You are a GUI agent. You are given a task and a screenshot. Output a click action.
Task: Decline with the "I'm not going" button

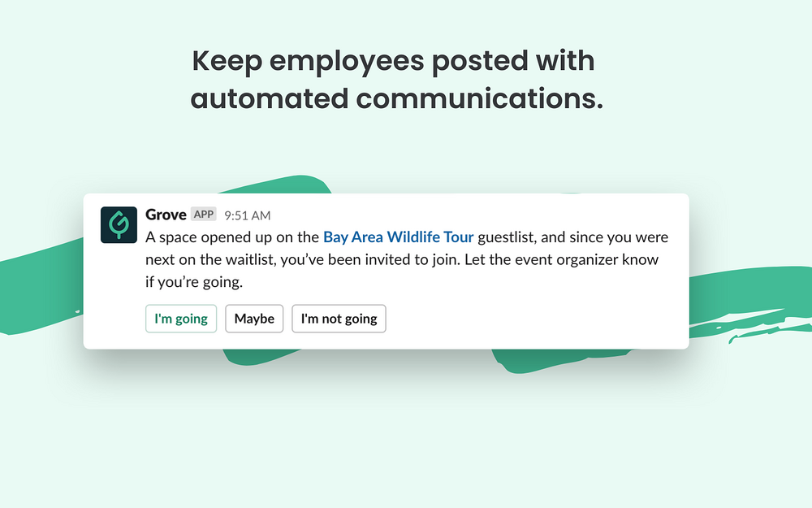coord(339,319)
